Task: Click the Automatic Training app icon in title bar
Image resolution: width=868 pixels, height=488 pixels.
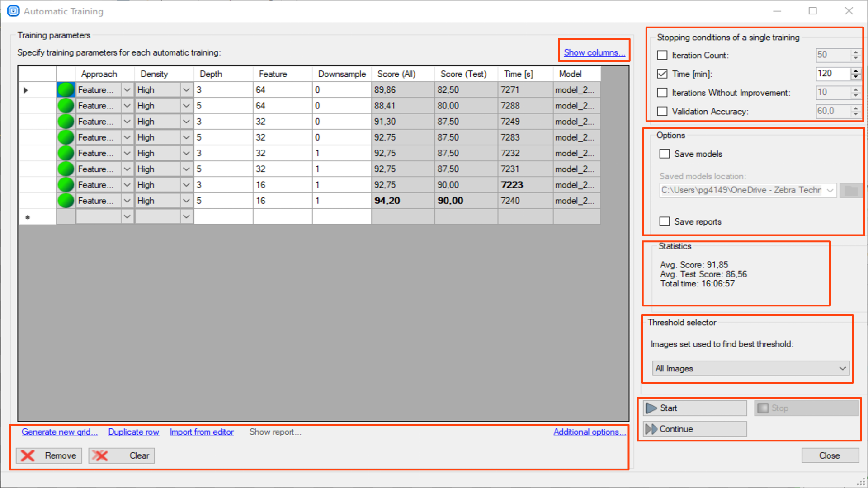Action: (13, 11)
